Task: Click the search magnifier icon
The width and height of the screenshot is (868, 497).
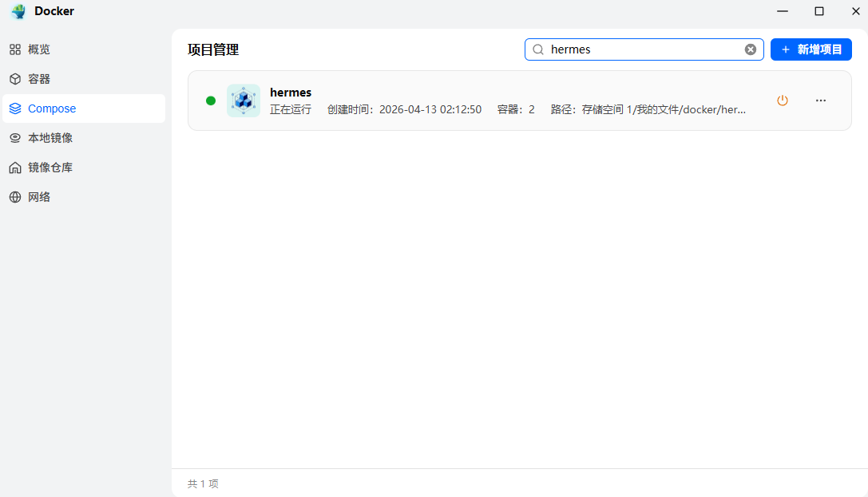Action: 538,49
